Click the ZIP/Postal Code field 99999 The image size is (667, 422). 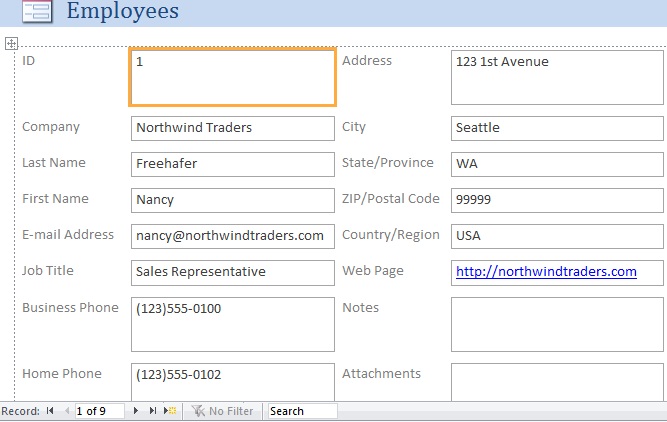coord(557,200)
